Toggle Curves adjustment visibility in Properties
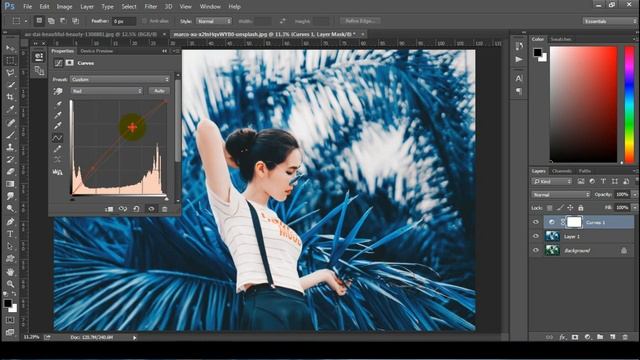The image size is (640, 360). click(151, 209)
